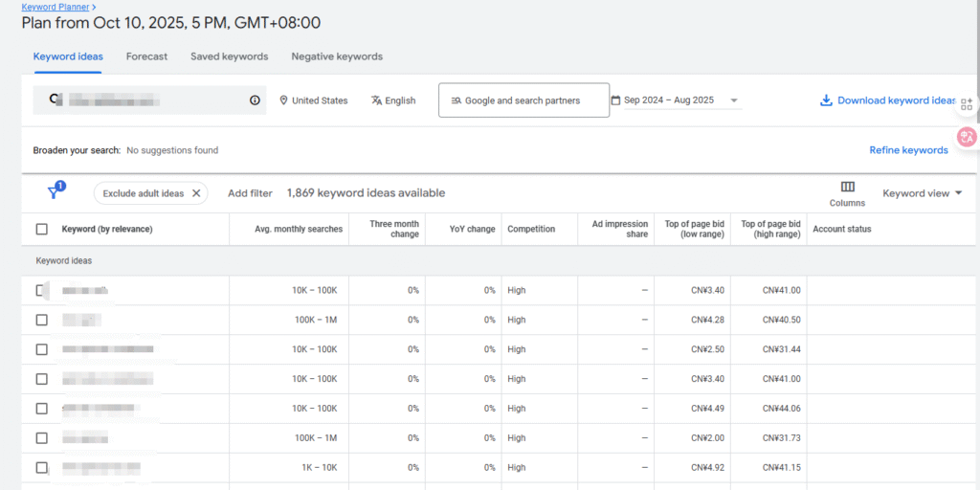Click Refine keywords link
Viewport: 980px width, 490px height.
click(908, 150)
